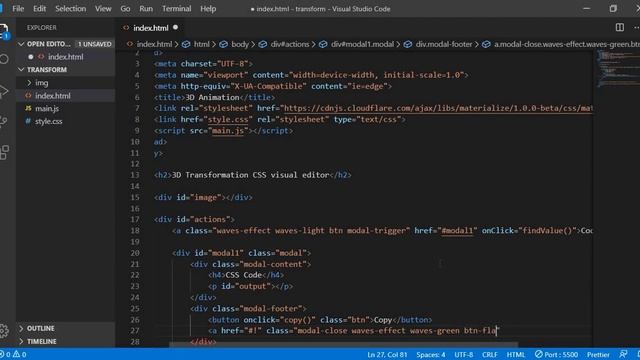The width and height of the screenshot is (640, 360).
Task: Switch to the index.html editor tab
Action: coord(151,28)
